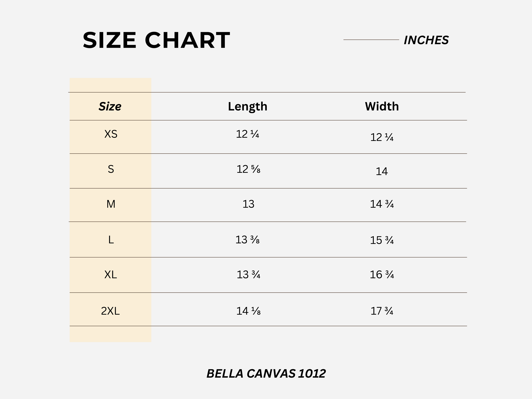Select the INCHES unit label

click(x=426, y=40)
